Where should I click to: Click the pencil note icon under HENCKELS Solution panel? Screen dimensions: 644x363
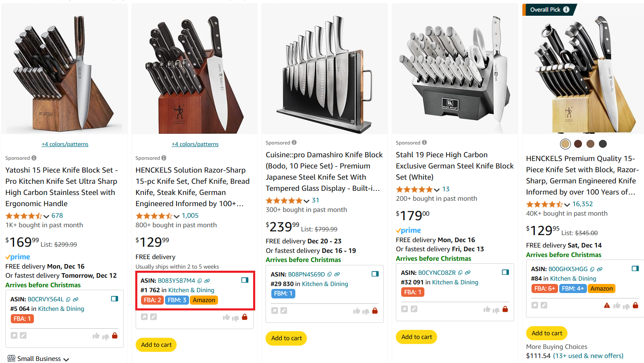[x=153, y=317]
